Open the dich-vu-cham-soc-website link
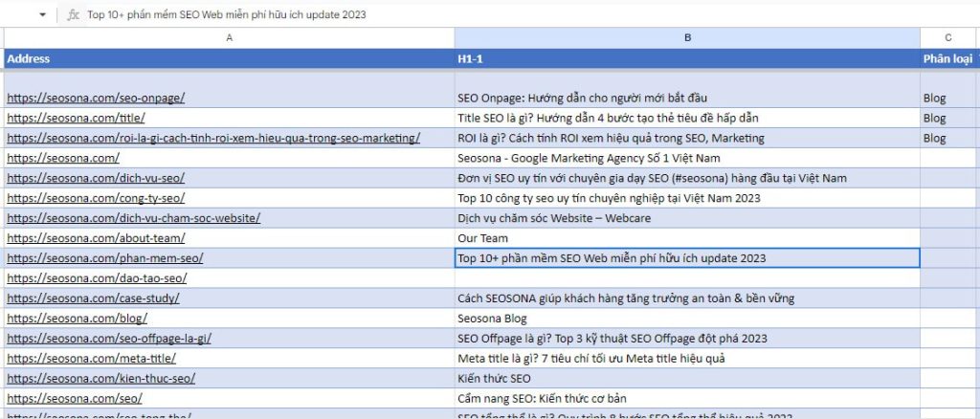The width and height of the screenshot is (980, 419). pos(134,218)
